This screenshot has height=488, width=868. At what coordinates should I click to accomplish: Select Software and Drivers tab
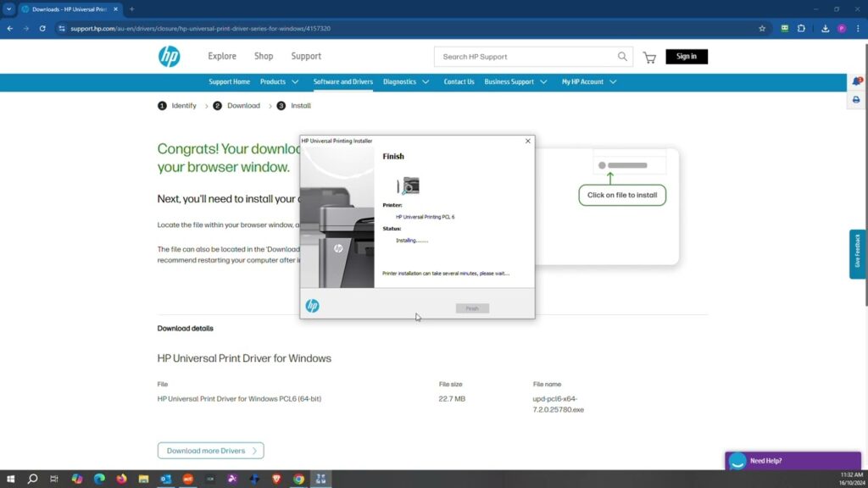pos(343,82)
